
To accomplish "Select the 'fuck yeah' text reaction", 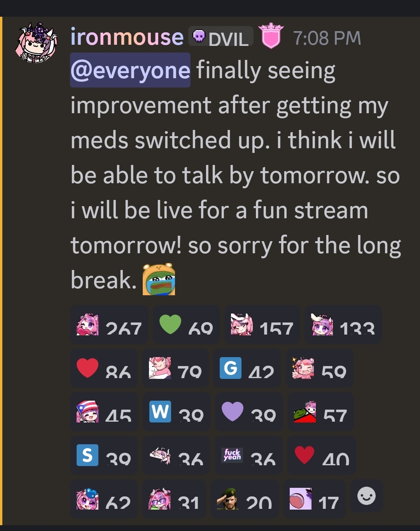I will (x=249, y=455).
